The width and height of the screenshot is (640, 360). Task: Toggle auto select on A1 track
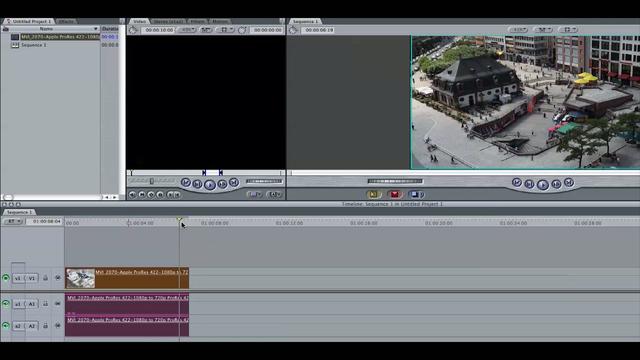tap(58, 304)
